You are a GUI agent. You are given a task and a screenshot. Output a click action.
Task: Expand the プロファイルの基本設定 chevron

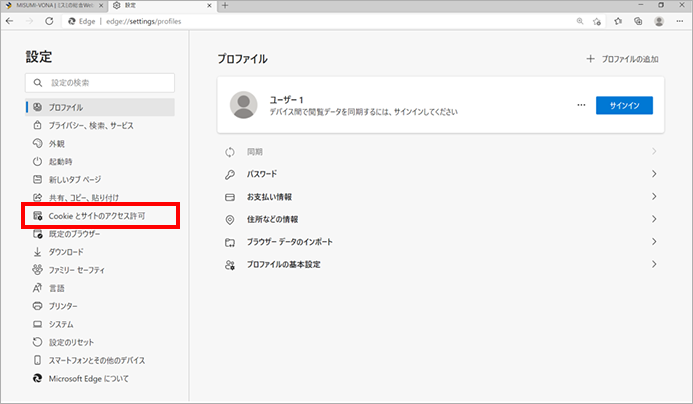tap(654, 264)
